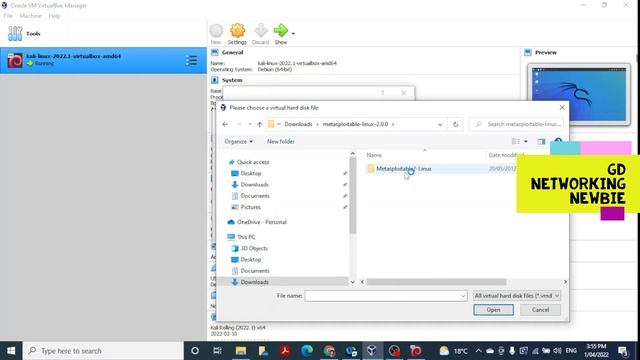640x360 pixels.
Task: Open recent locations dropdown in file dialog
Action: pyautogui.click(x=250, y=124)
